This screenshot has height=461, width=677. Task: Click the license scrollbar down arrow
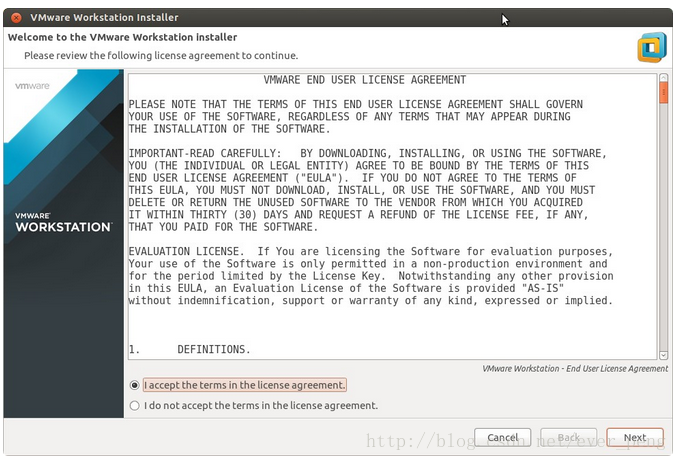tap(663, 355)
